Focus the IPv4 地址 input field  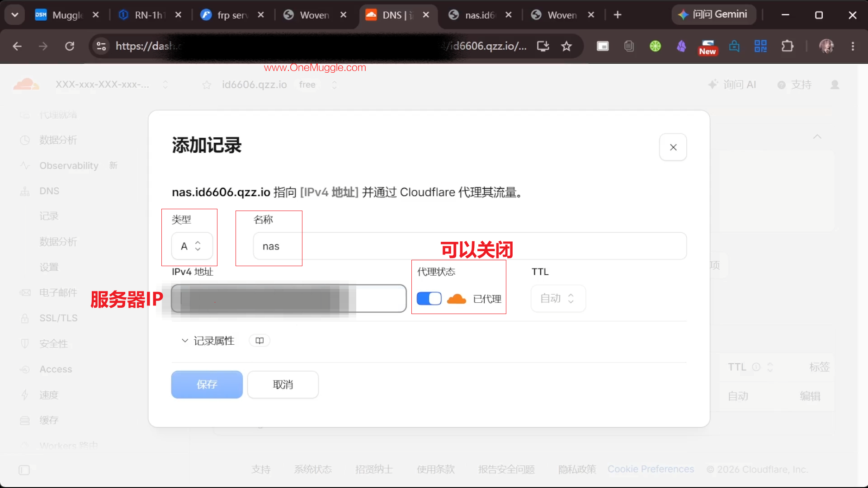click(x=289, y=299)
